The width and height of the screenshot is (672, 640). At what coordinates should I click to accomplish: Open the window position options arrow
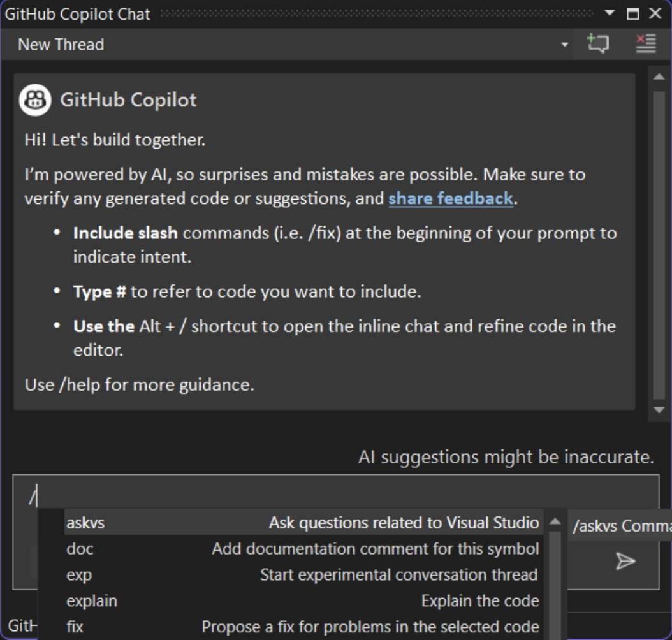point(610,13)
